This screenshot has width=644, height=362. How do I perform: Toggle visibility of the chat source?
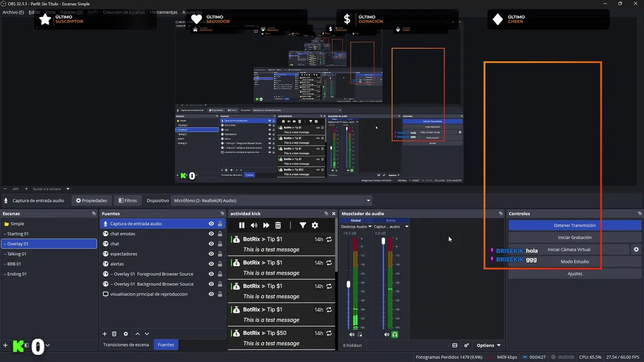coord(211,244)
